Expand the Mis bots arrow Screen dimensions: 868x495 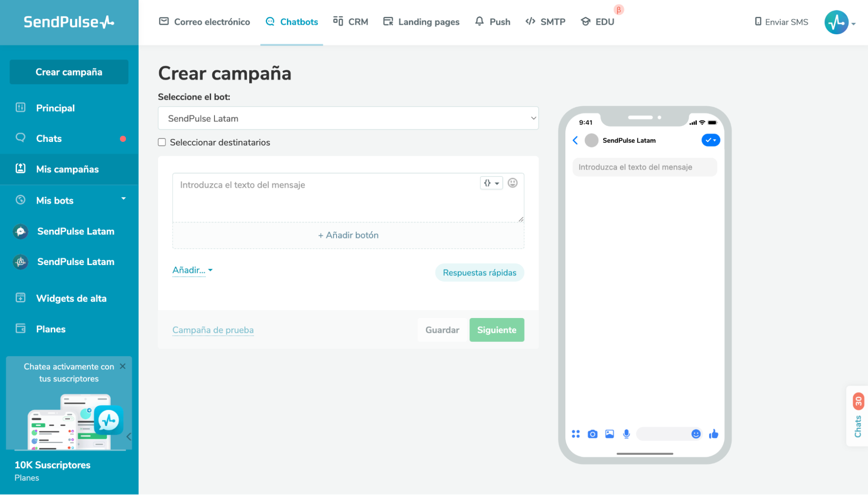coord(123,199)
